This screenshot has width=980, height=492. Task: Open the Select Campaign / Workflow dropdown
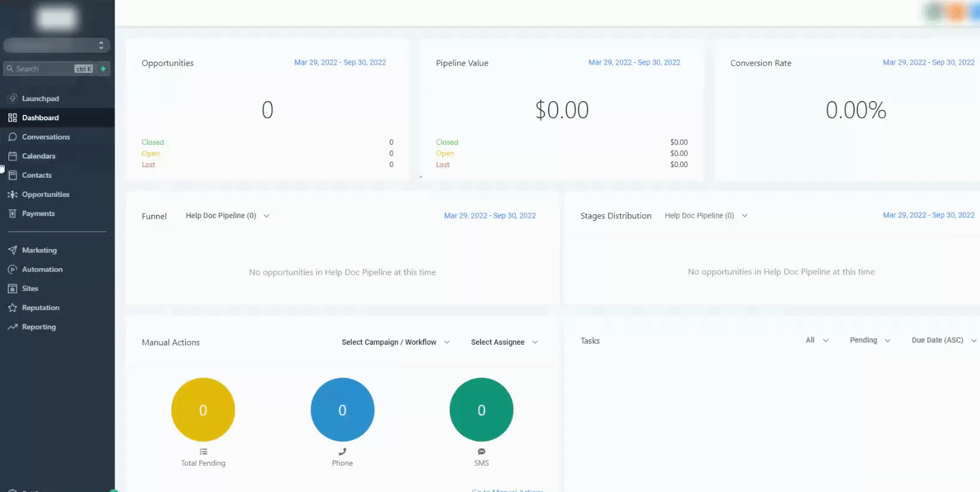coord(395,342)
